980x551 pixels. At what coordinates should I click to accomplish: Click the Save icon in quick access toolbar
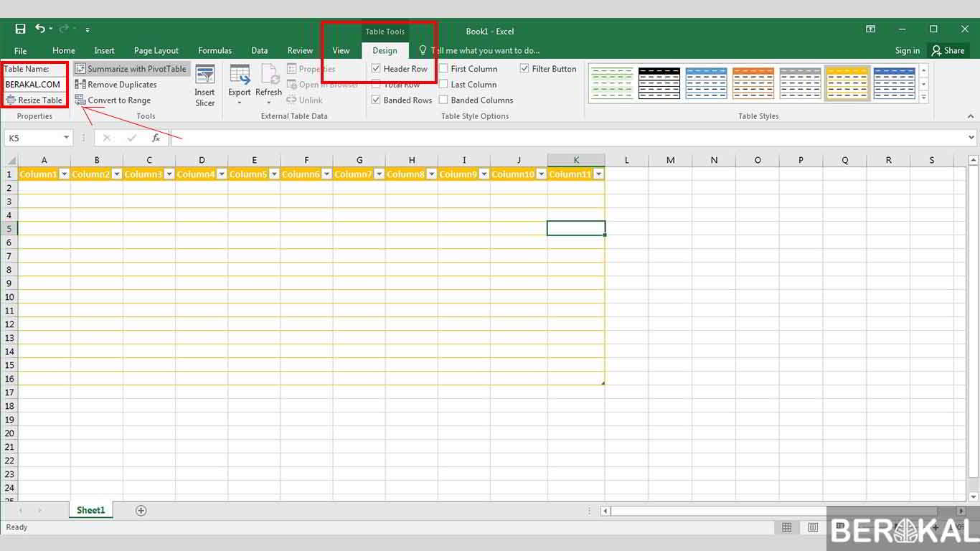tap(20, 29)
